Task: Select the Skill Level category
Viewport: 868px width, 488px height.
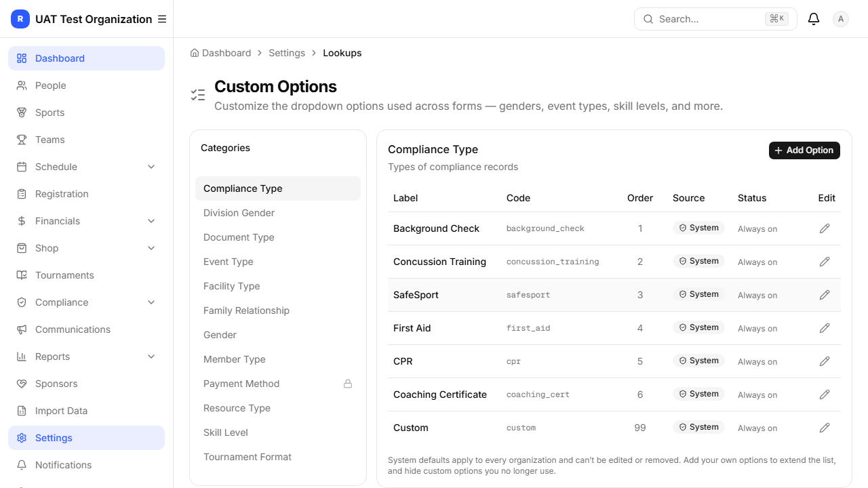Action: coord(278,432)
